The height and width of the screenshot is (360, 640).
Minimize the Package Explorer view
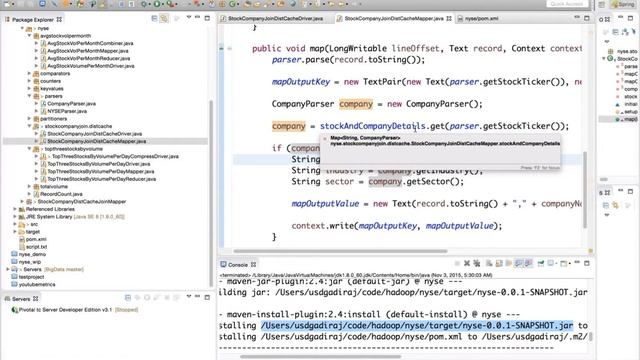click(x=198, y=18)
